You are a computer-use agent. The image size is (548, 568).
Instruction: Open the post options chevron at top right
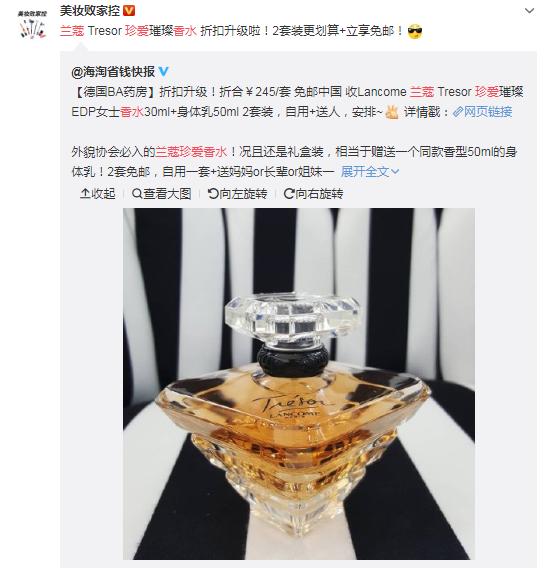pyautogui.click(x=529, y=11)
